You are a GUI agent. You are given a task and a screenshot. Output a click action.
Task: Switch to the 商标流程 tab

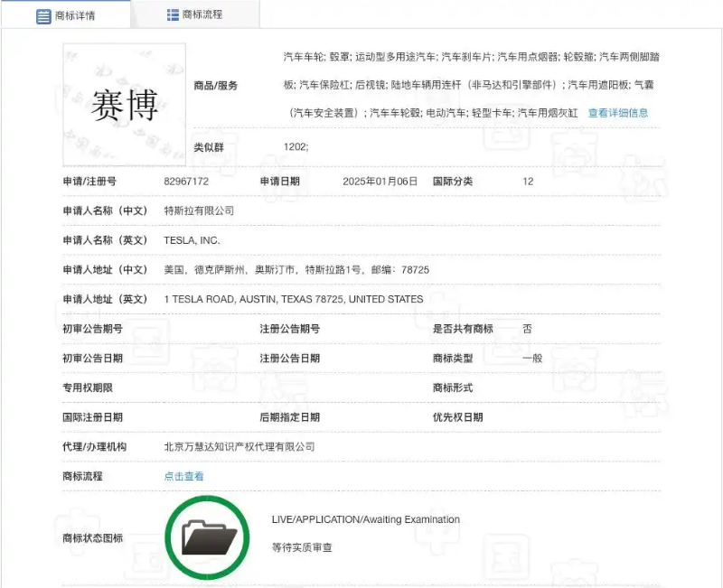tap(195, 14)
